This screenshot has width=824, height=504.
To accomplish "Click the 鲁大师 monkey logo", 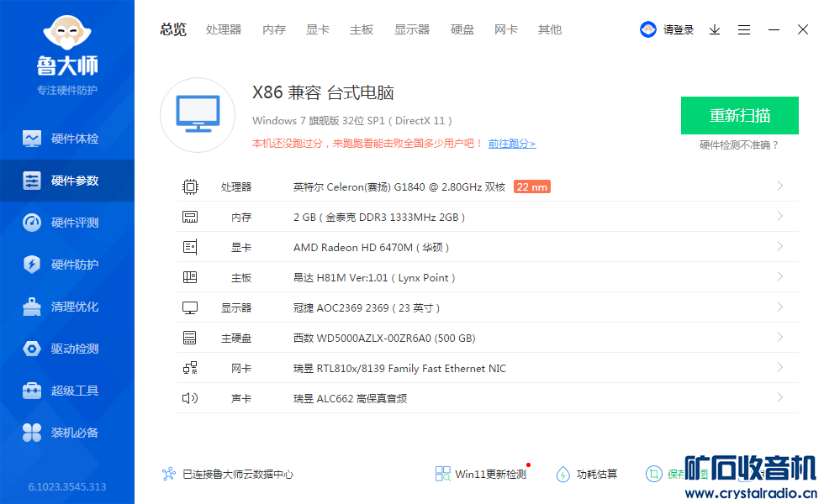I will click(x=67, y=33).
